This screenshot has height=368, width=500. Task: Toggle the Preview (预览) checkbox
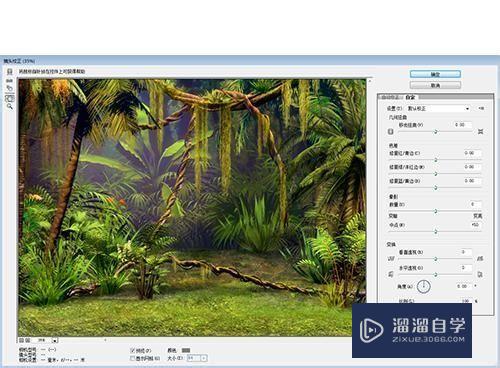[x=132, y=350]
